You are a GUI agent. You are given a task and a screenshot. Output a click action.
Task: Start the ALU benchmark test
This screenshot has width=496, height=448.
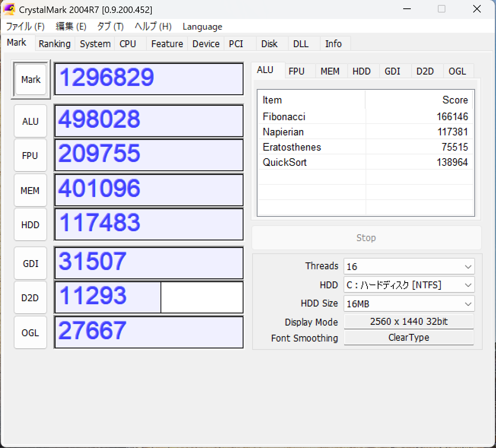30,121
